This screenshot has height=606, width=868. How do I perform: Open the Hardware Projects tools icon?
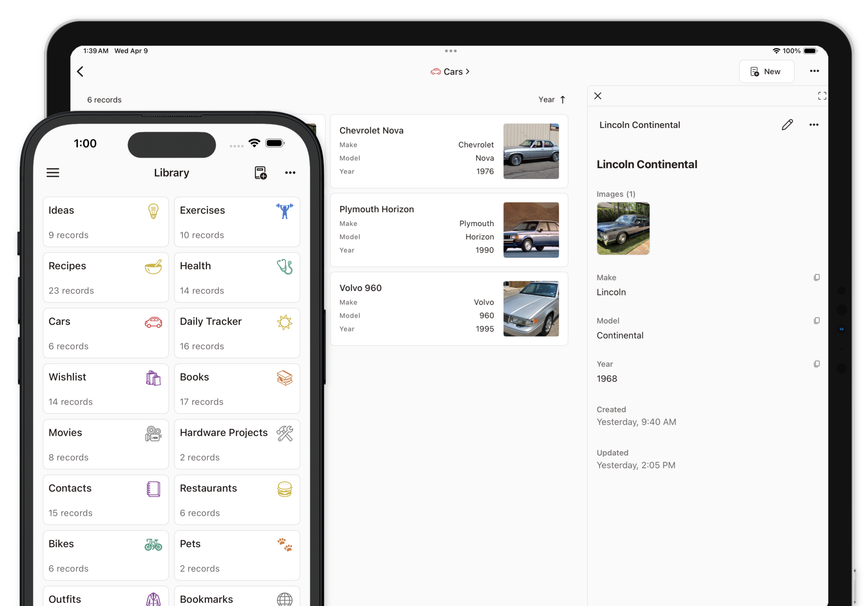[x=285, y=433]
